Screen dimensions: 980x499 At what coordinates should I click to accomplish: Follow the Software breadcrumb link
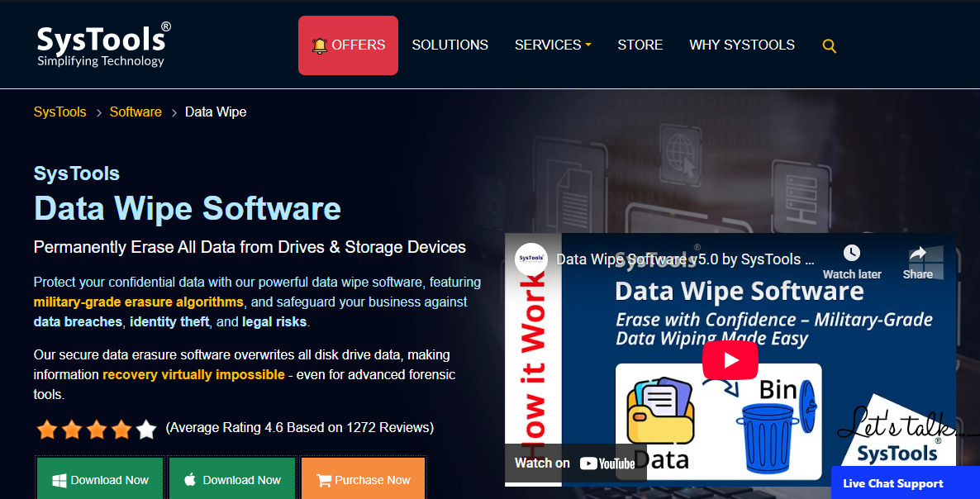(x=136, y=112)
